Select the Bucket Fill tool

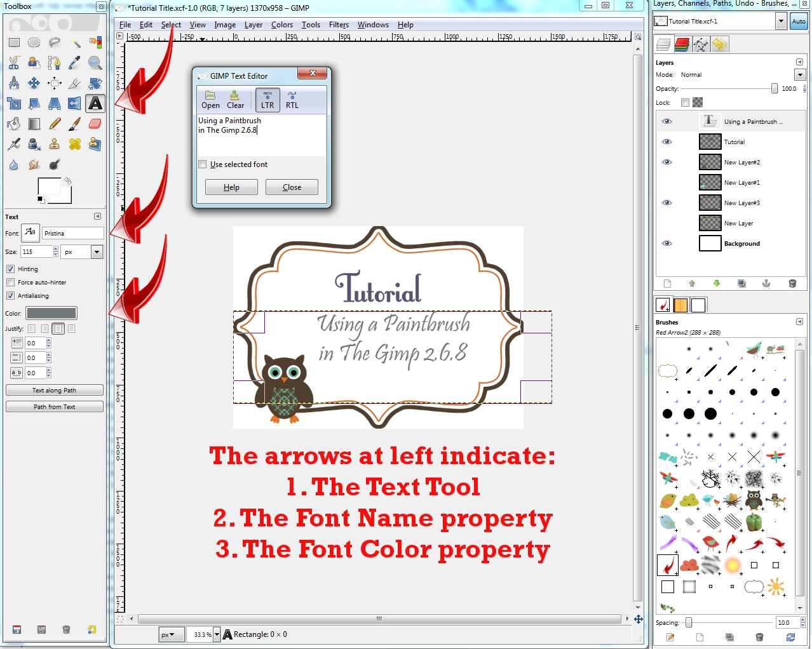(15, 123)
